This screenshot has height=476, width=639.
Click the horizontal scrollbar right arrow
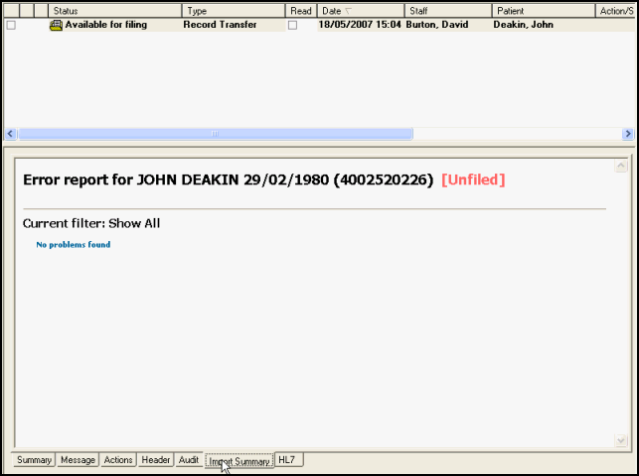627,134
